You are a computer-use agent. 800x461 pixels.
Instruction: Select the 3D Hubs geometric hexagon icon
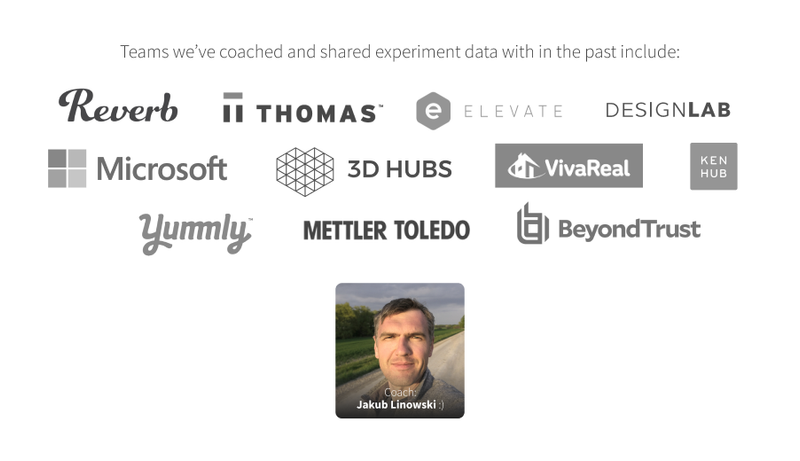305,169
